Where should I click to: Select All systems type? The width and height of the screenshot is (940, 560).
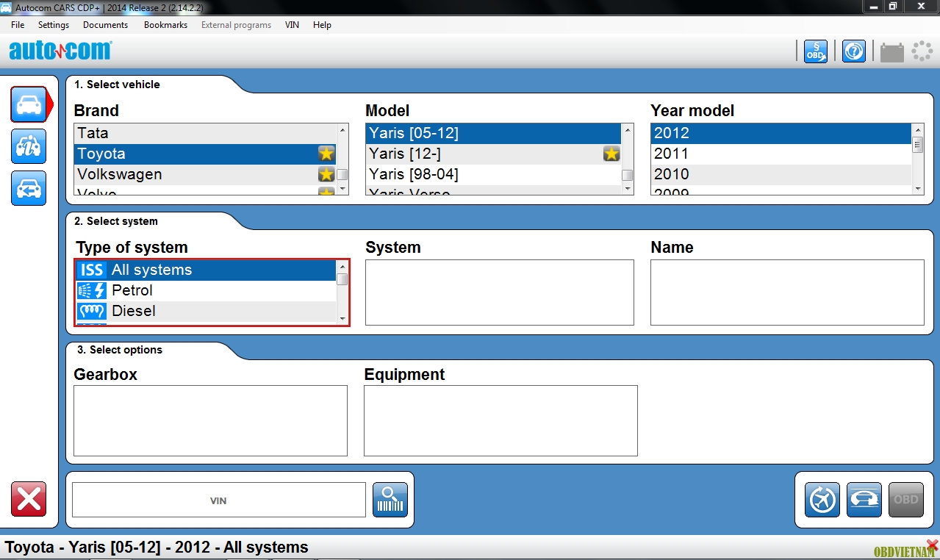(x=207, y=270)
